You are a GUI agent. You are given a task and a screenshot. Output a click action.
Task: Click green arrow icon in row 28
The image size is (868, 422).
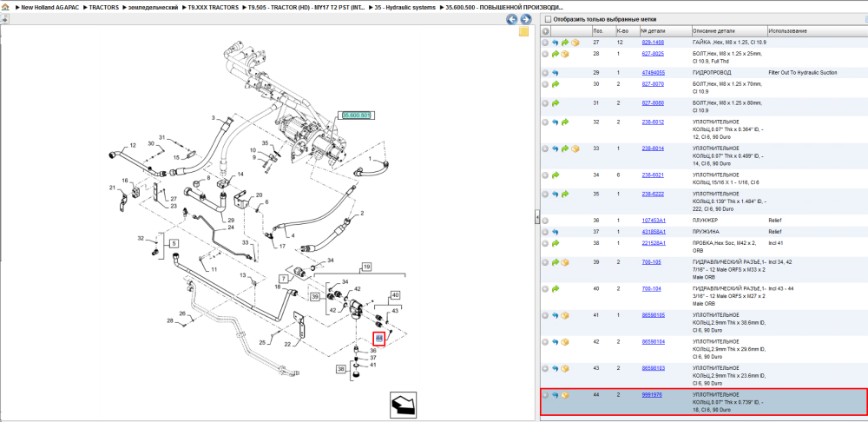click(556, 55)
